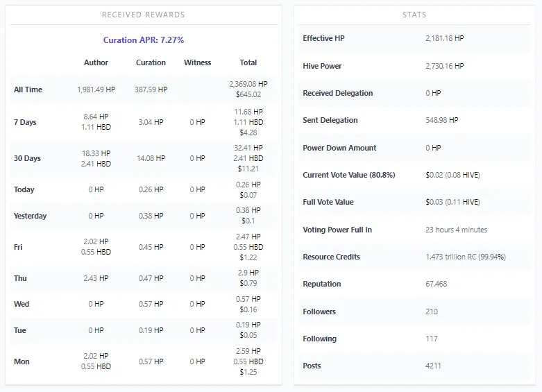Click the Received Rewards panel title

pyautogui.click(x=144, y=15)
